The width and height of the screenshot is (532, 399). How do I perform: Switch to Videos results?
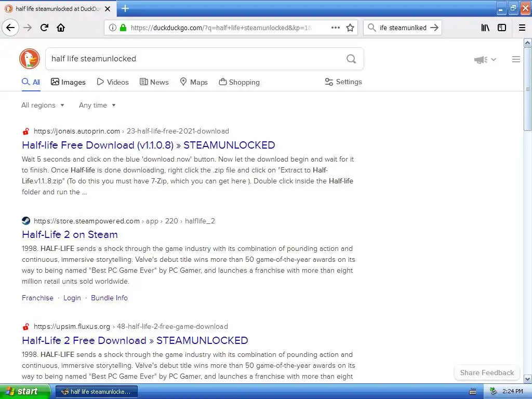[x=113, y=82]
